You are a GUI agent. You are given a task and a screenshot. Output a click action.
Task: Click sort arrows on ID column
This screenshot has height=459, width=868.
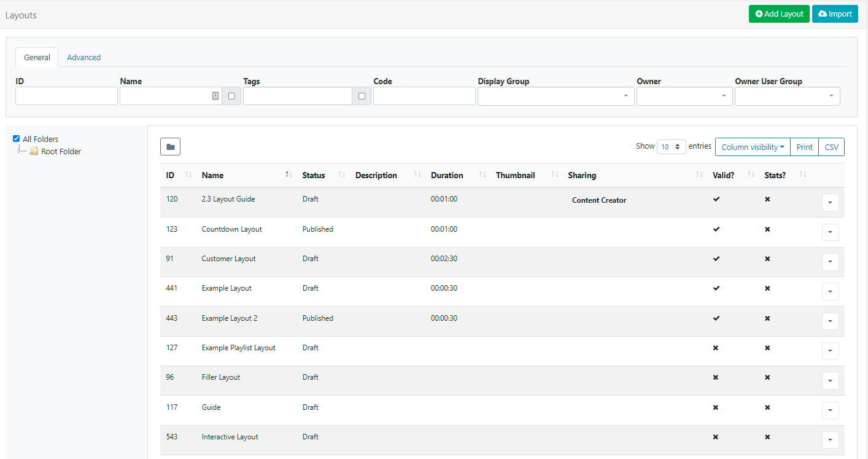point(188,176)
